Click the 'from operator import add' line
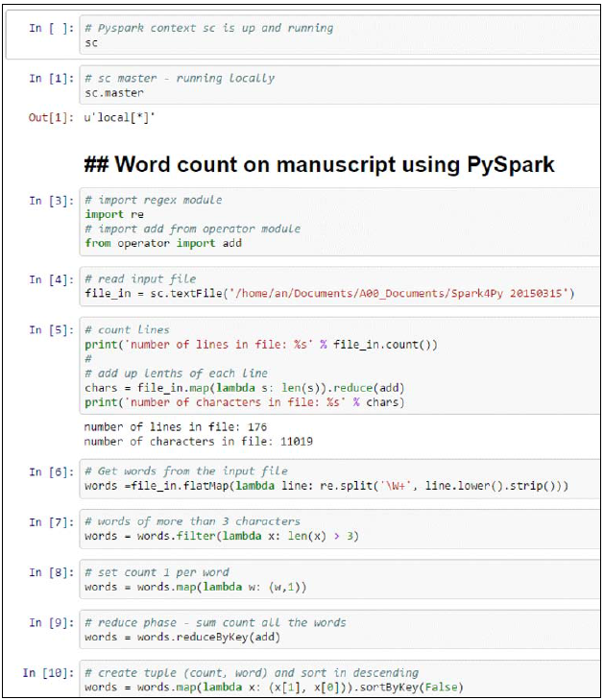604x700 pixels. coord(163,243)
